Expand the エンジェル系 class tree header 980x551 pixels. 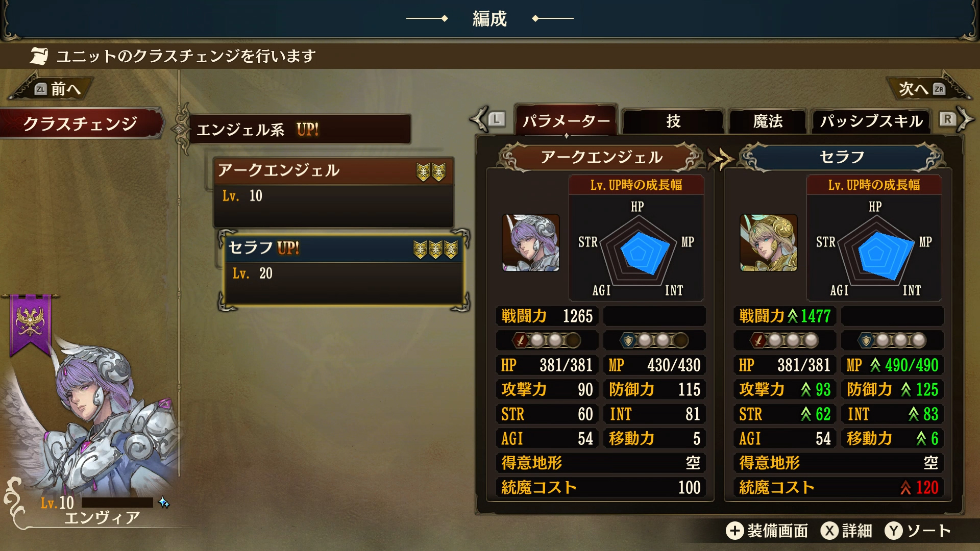pyautogui.click(x=300, y=129)
